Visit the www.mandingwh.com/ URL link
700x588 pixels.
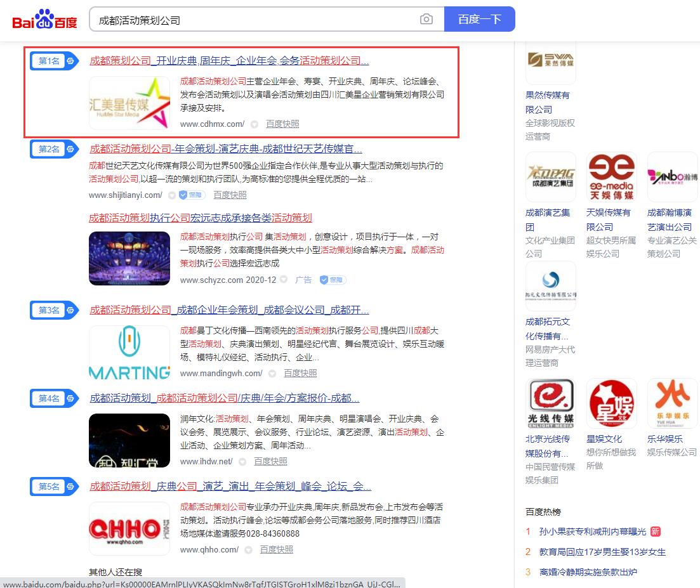click(221, 373)
